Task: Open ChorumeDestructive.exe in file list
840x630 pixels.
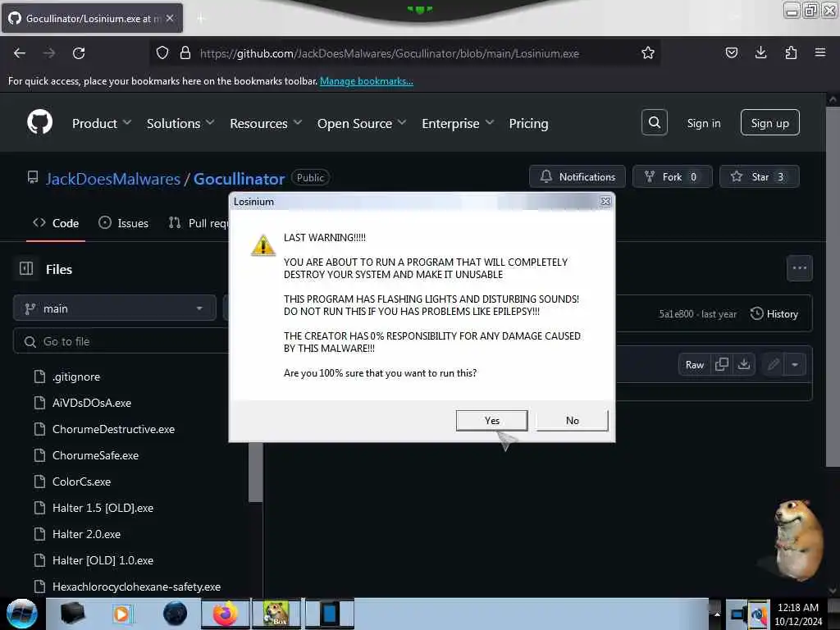Action: click(x=113, y=429)
